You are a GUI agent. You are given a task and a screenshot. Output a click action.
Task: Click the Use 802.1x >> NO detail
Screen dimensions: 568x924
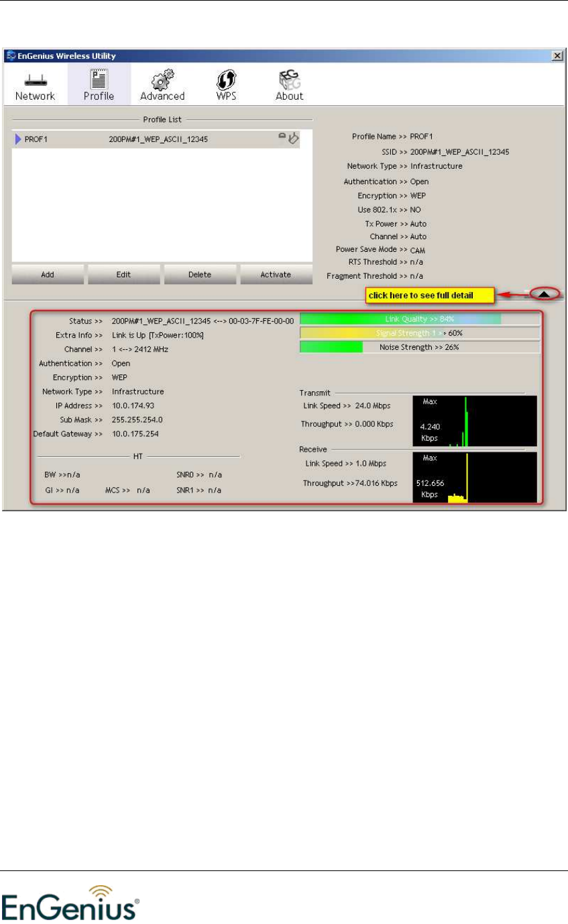coord(390,210)
